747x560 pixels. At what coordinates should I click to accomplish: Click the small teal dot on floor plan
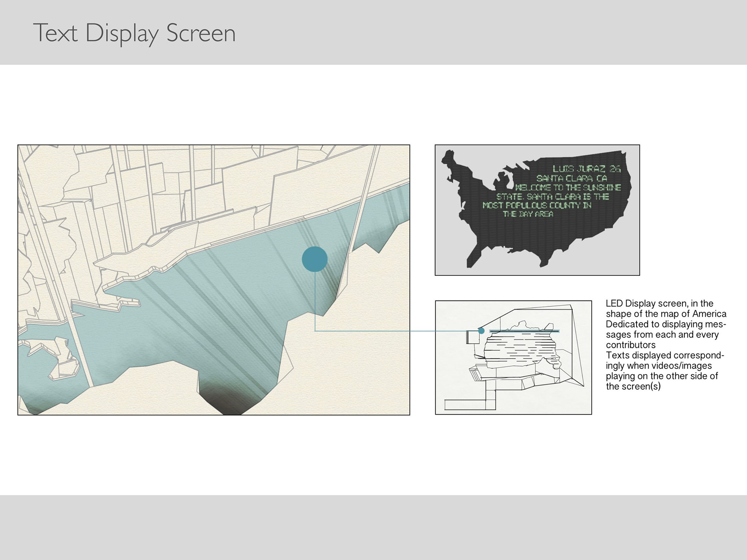(x=481, y=331)
